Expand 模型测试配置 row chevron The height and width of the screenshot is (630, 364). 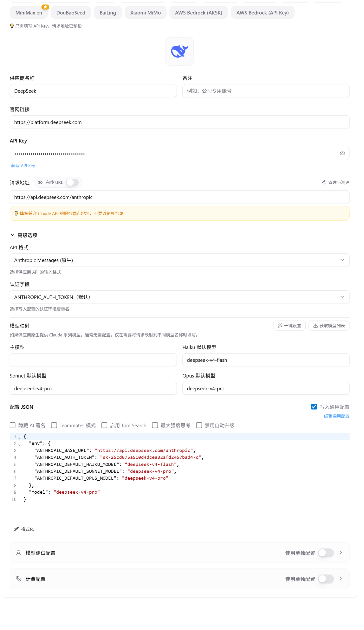[x=341, y=553]
